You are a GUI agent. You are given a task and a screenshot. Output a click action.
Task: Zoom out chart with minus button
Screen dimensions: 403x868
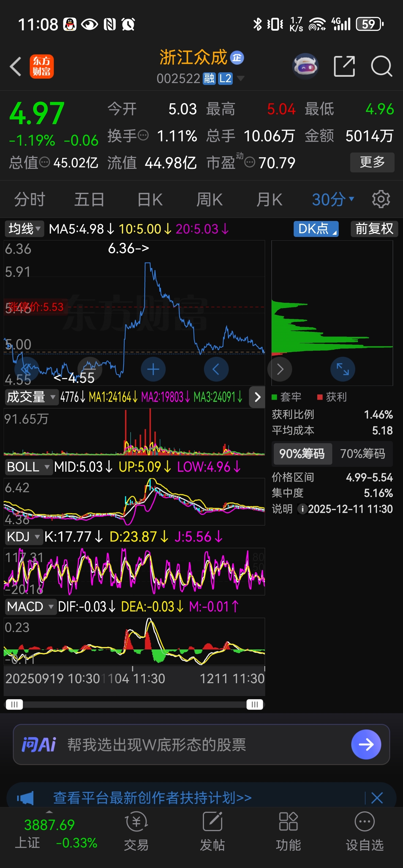(90, 369)
